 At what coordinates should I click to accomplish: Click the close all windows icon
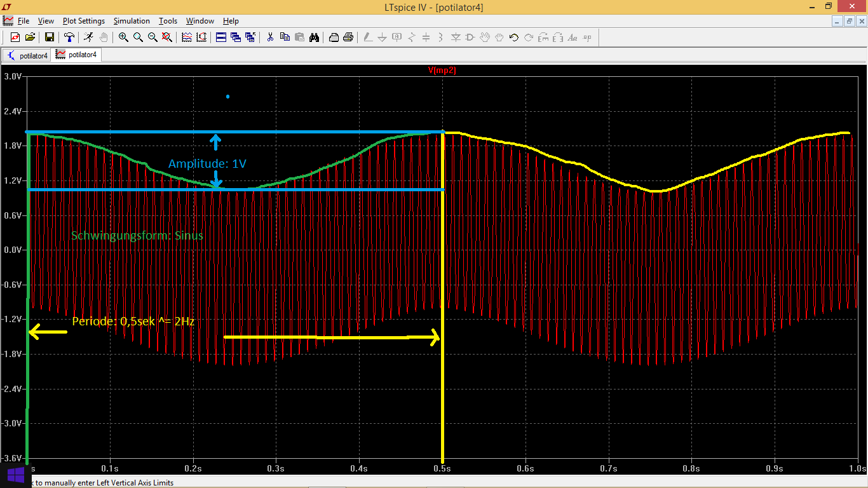(250, 37)
